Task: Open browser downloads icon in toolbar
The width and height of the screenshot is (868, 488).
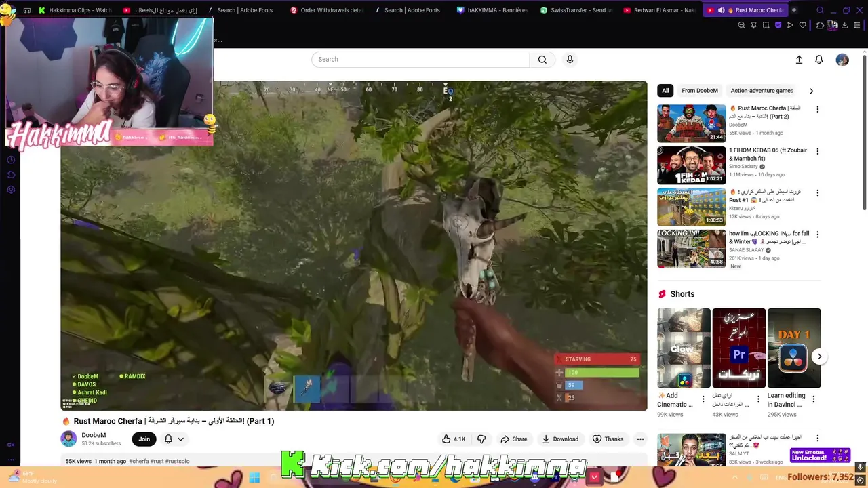Action: 844,25
